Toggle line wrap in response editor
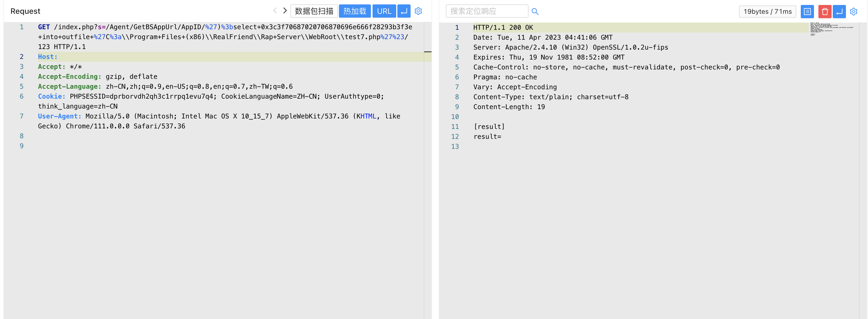 click(x=839, y=12)
